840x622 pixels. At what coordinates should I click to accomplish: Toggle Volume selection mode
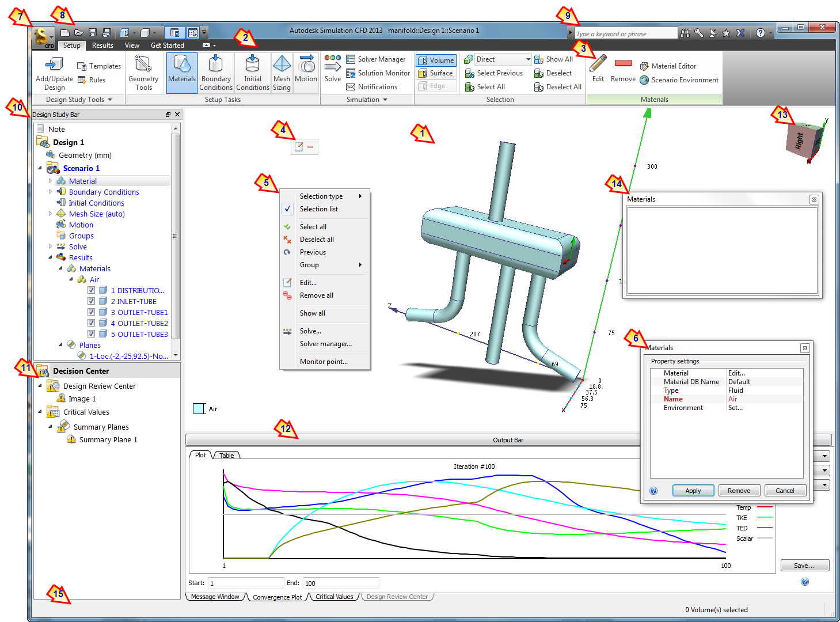pos(436,60)
